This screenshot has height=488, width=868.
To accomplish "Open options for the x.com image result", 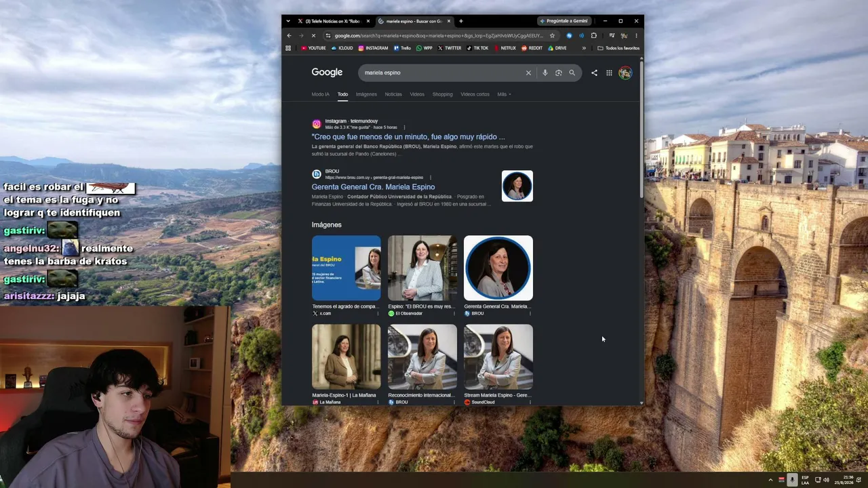I will [378, 314].
